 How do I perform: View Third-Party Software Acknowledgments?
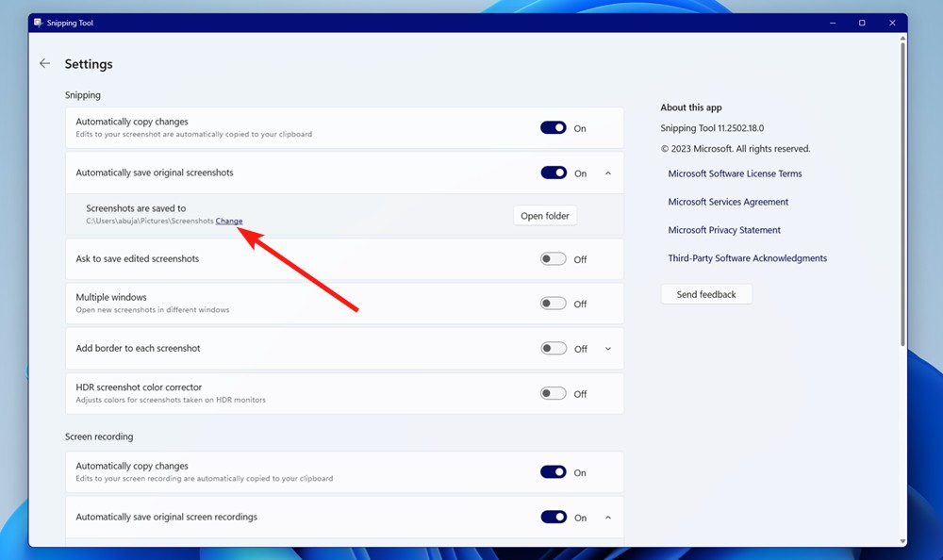click(747, 257)
